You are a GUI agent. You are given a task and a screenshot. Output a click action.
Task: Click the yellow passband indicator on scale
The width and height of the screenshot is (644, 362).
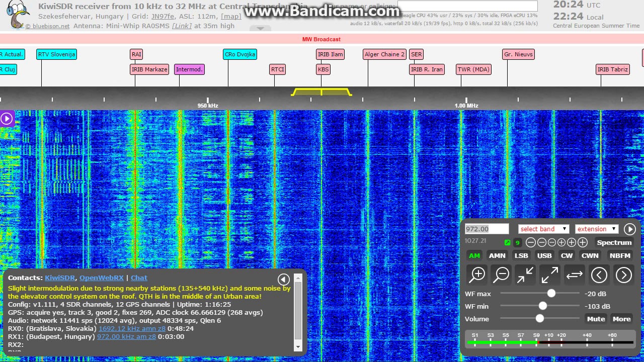(321, 92)
